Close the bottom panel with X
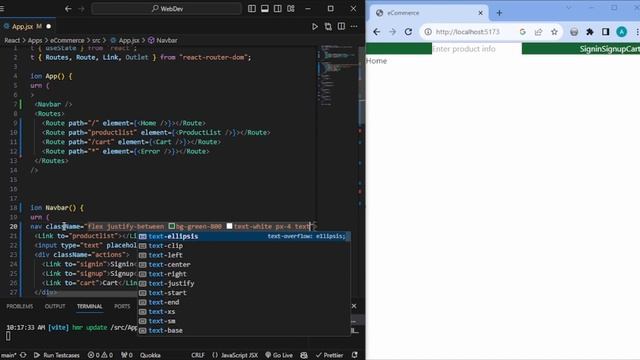Screen dimensions: 640x360 tap(354, 306)
